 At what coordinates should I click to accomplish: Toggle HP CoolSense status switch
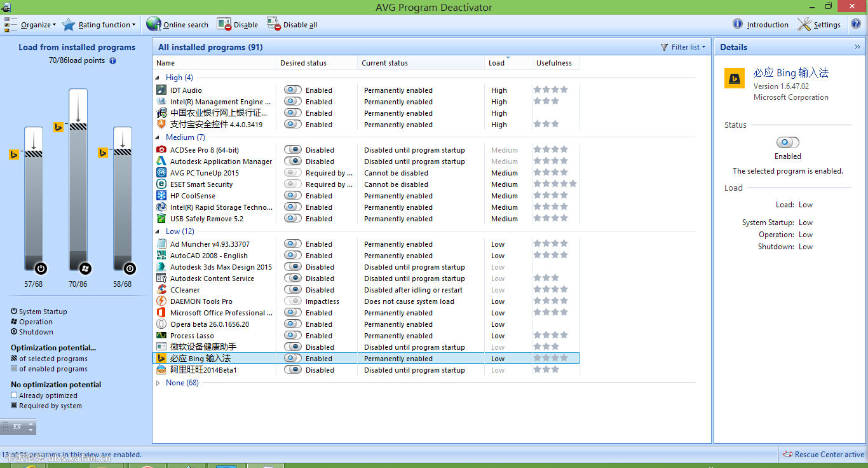point(293,196)
